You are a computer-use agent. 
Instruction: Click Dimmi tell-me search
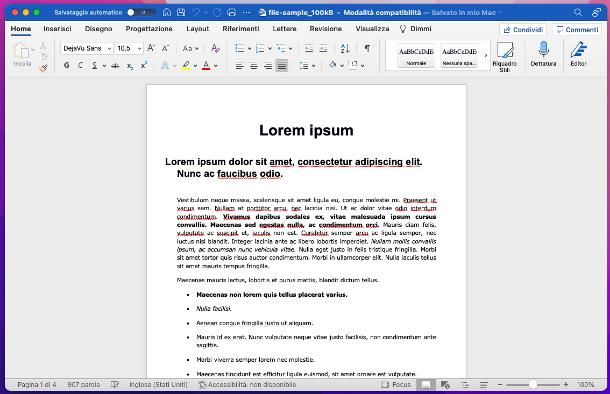[415, 29]
